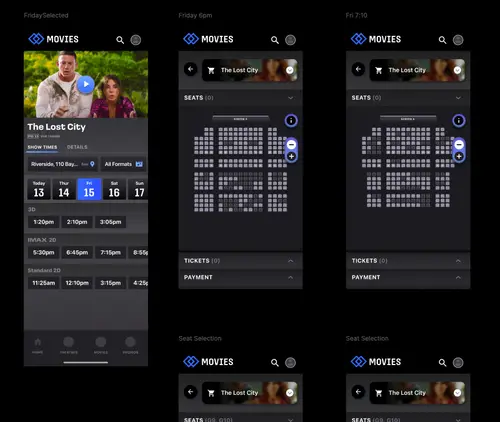Search in bottom-left Seat Selection screen
Screen dimensions: 500x422
coord(275,363)
